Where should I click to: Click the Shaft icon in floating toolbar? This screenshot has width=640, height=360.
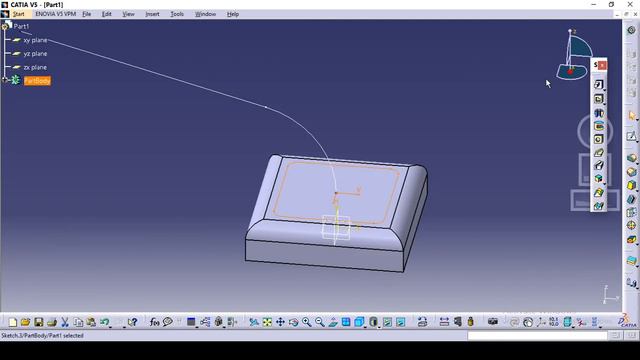coord(598,113)
